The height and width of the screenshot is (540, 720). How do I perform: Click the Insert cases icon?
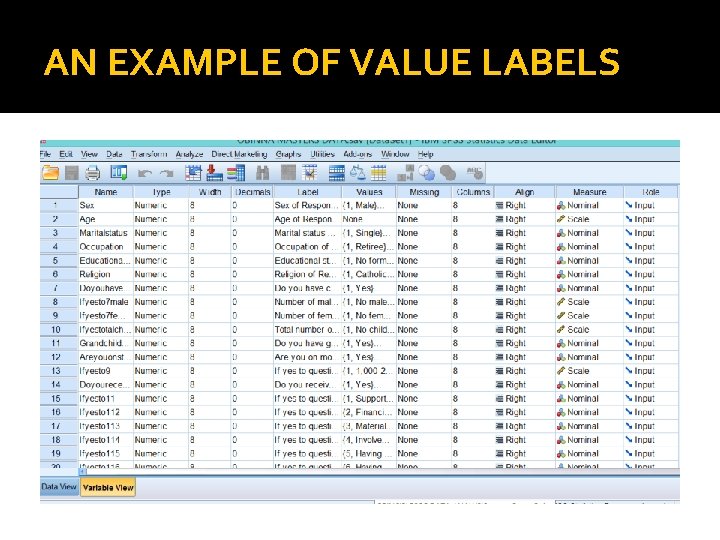pos(288,173)
